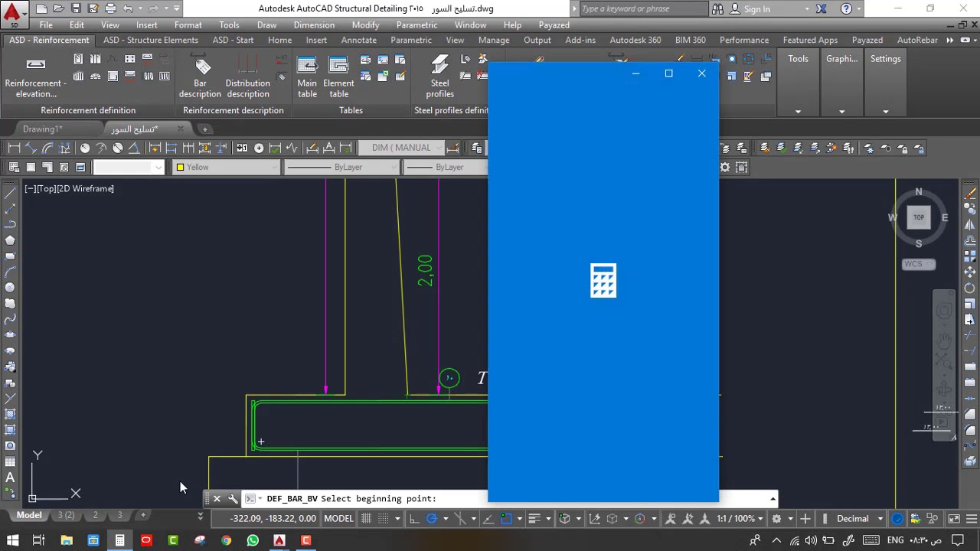Open the Yellow color control dropdown
The height and width of the screenshot is (551, 980).
click(227, 168)
